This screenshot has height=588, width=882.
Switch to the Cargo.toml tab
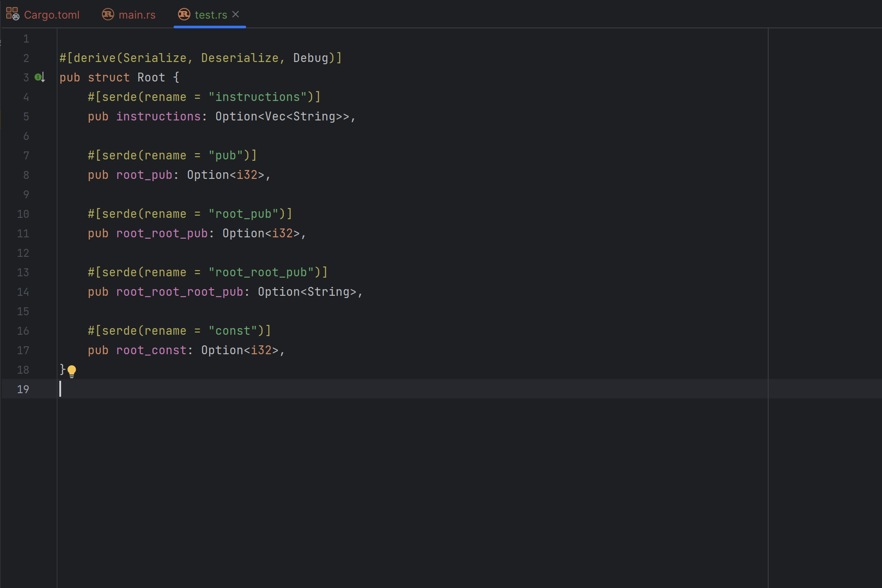click(51, 15)
